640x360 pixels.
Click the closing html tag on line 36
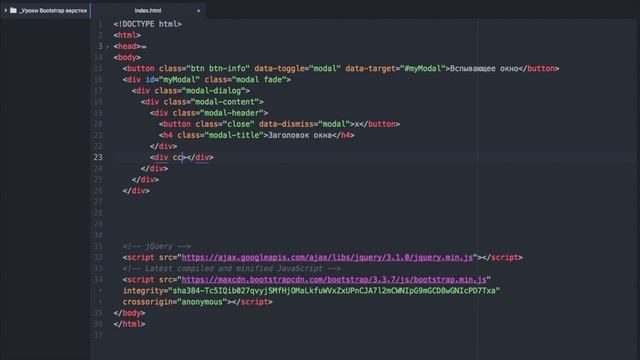pos(129,324)
